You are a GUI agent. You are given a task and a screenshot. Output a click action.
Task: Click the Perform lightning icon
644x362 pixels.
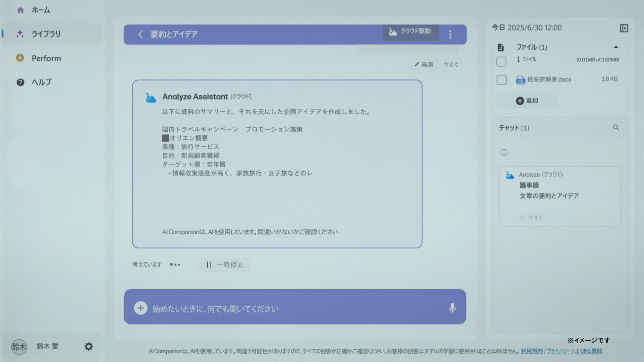point(20,58)
